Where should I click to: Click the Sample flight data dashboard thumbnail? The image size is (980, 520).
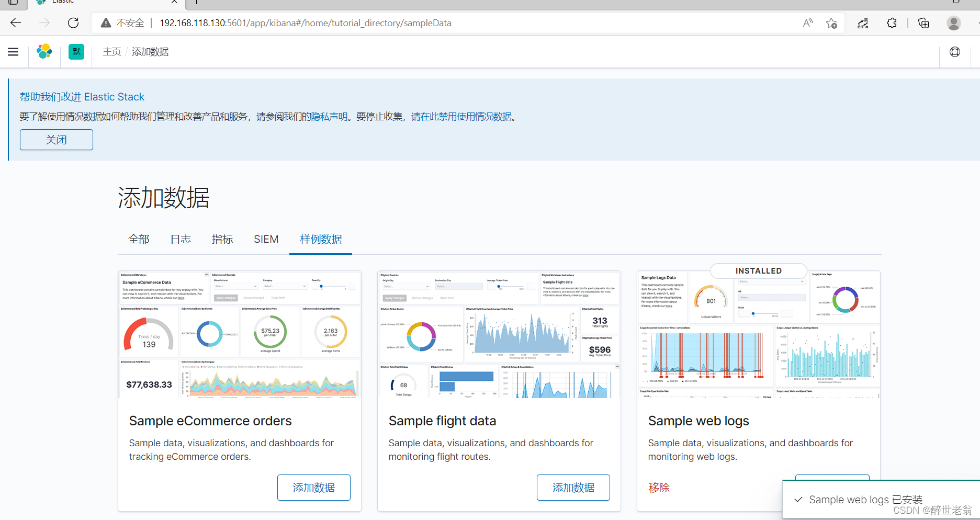coord(499,334)
